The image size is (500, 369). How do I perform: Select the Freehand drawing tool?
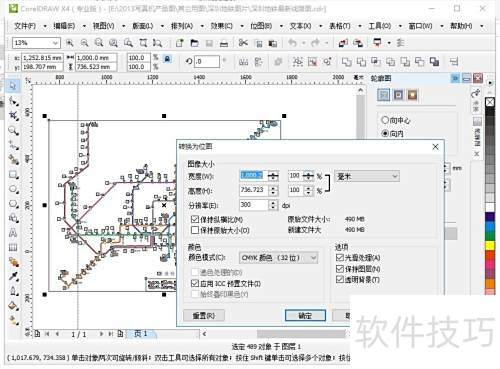tap(13, 145)
